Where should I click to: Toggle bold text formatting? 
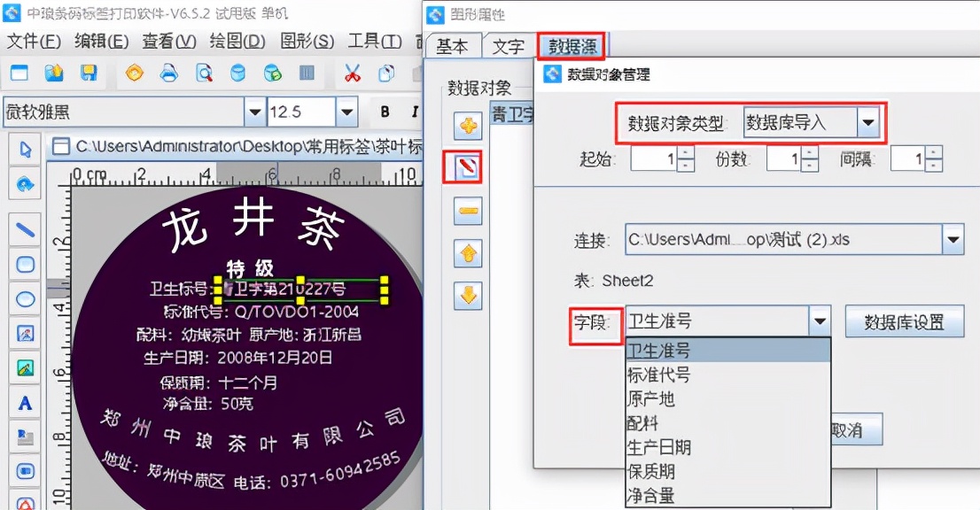tap(385, 112)
